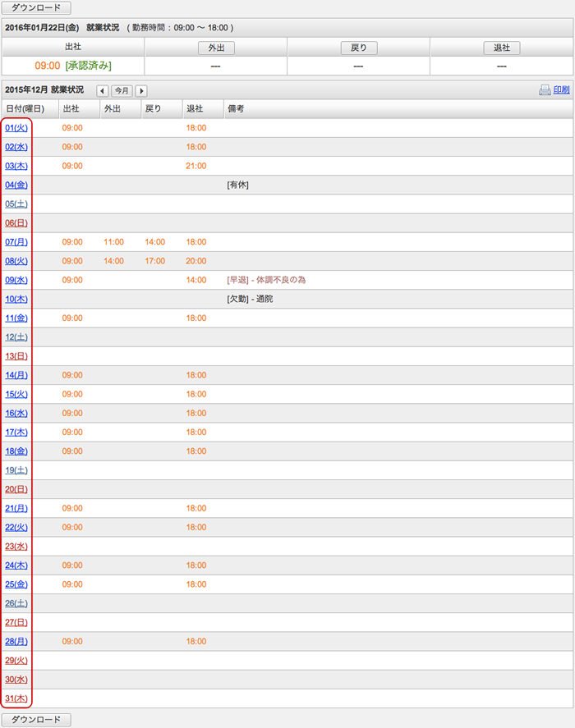The image size is (575, 728).
Task: Click 11:00 outing time on 07(月)
Action: pyautogui.click(x=114, y=242)
